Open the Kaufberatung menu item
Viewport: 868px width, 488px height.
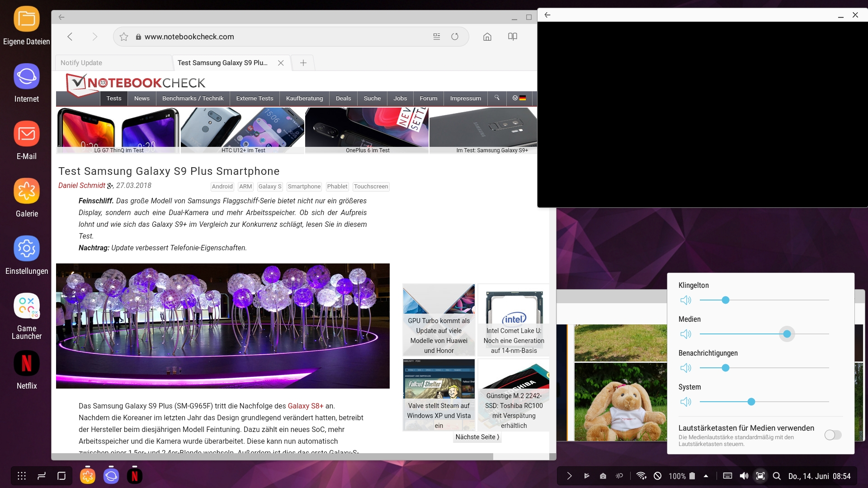click(304, 98)
